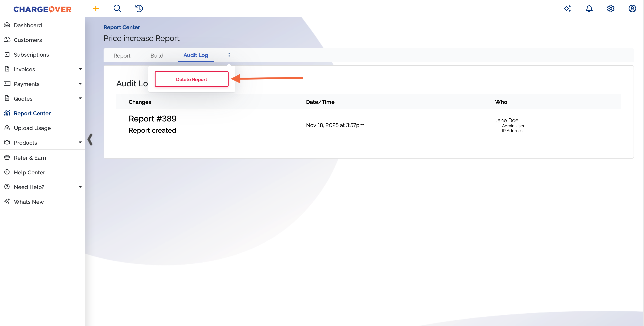Expand the Payments menu arrow
The width and height of the screenshot is (644, 326).
click(80, 84)
